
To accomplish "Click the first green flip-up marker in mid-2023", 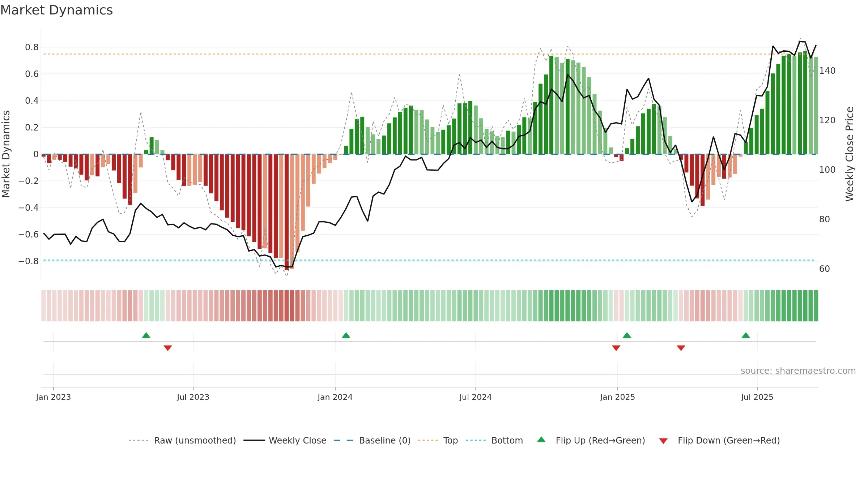I will click(x=146, y=335).
